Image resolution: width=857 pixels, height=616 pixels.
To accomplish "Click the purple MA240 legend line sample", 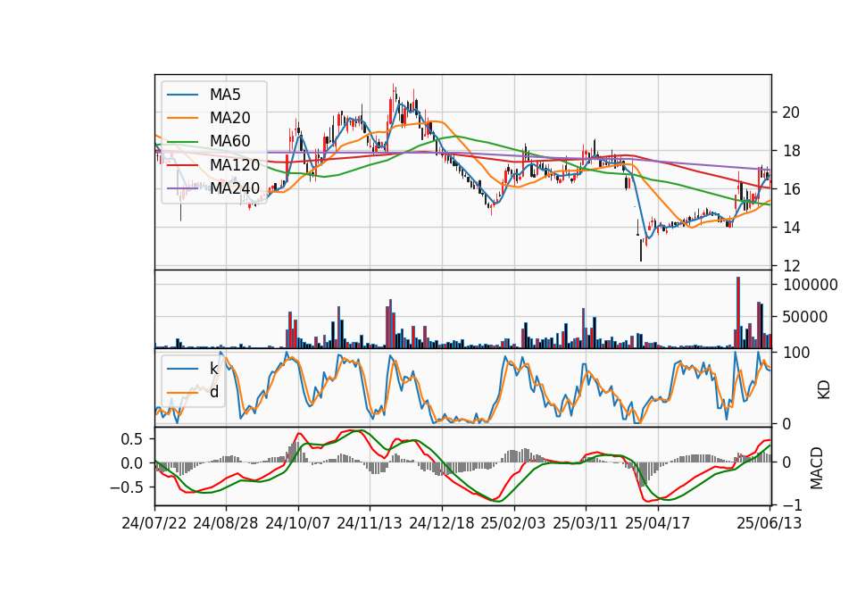I will pyautogui.click(x=183, y=188).
